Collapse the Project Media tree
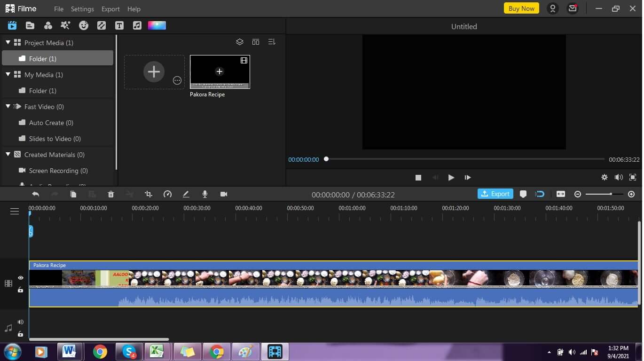644x361 pixels. click(8, 42)
